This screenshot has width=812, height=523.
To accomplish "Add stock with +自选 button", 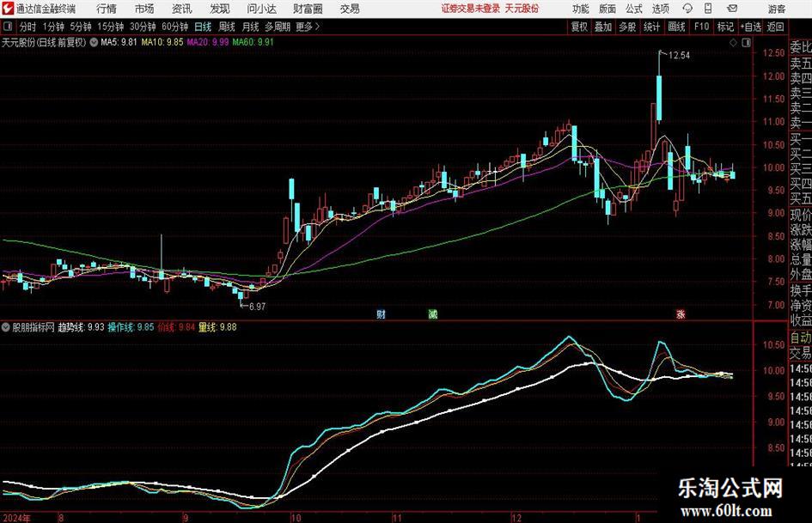I will [750, 27].
